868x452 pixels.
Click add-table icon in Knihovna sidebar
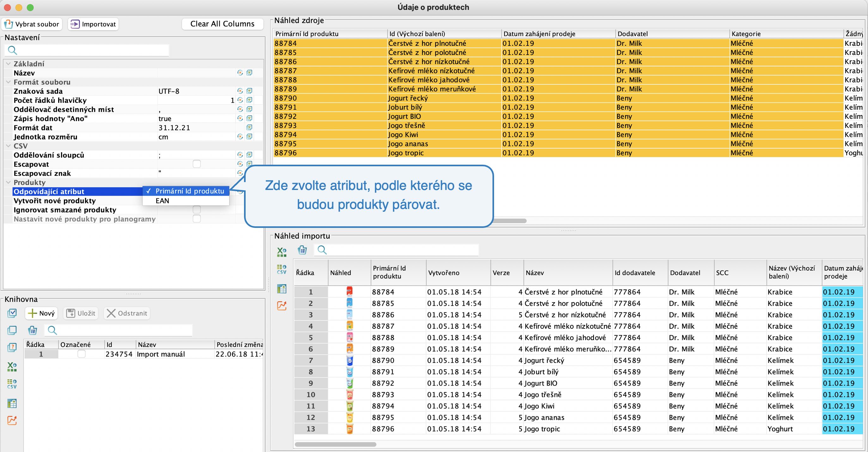12,403
